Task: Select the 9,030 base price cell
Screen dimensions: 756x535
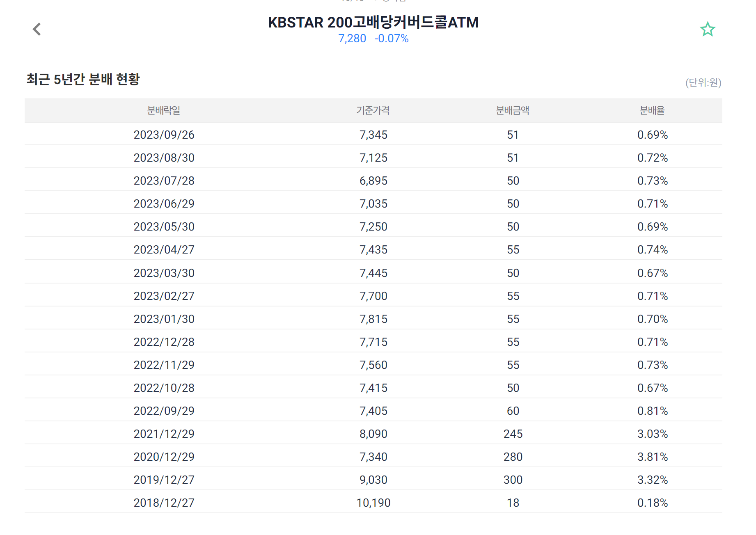Action: tap(373, 480)
